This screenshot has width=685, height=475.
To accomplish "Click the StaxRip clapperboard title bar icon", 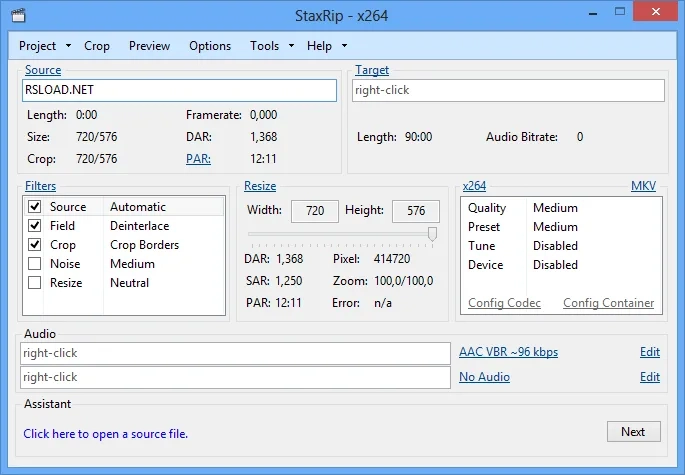I will (x=19, y=16).
